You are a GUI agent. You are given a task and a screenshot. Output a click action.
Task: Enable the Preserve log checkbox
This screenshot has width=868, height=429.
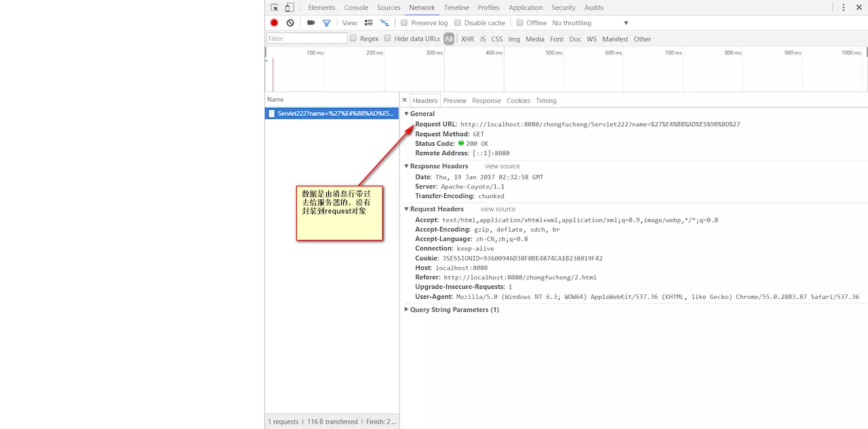click(x=404, y=23)
